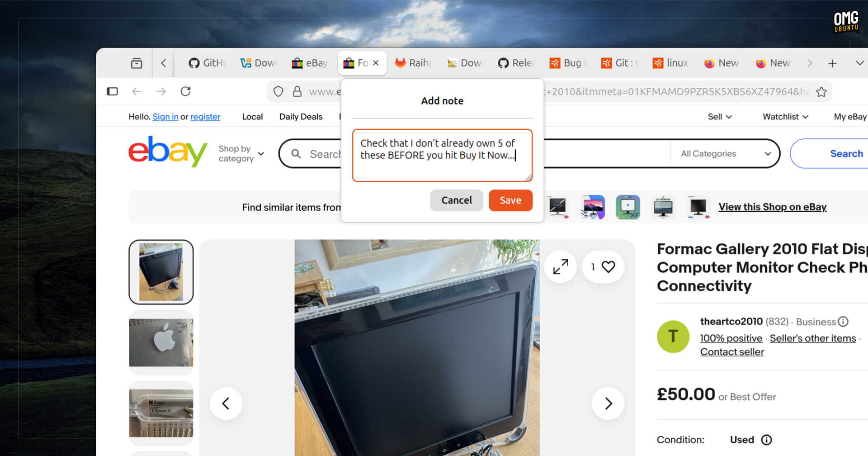Click the reload page icon

185,91
